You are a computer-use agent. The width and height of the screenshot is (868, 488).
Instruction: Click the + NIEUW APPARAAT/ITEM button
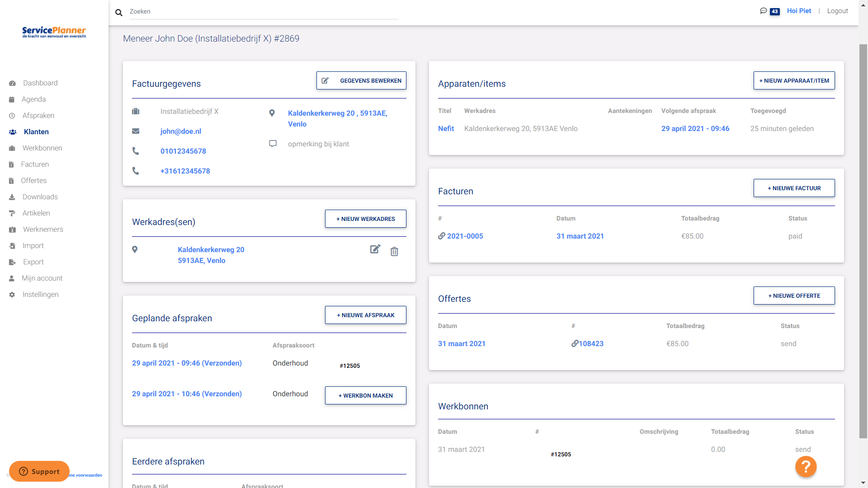(x=794, y=80)
